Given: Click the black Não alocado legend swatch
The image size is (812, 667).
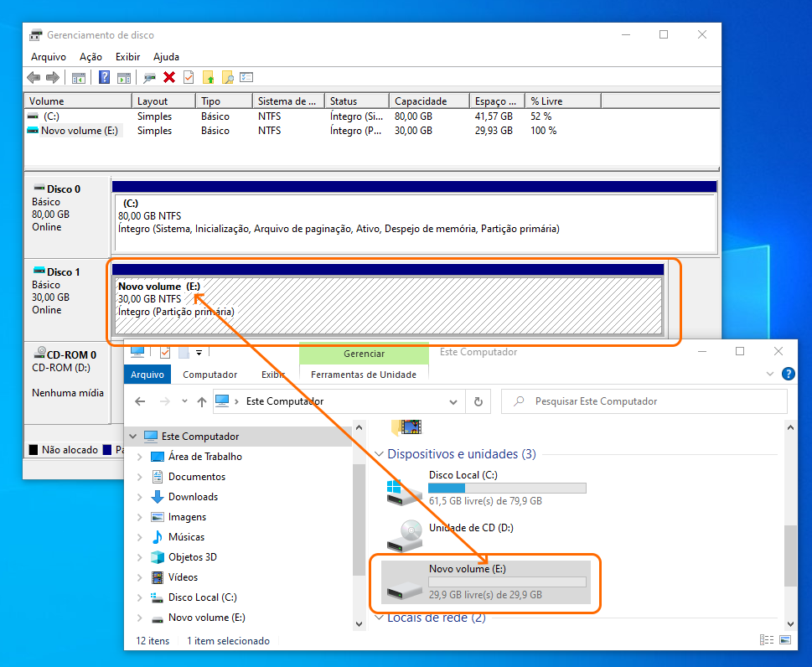Looking at the screenshot, I should pyautogui.click(x=34, y=449).
